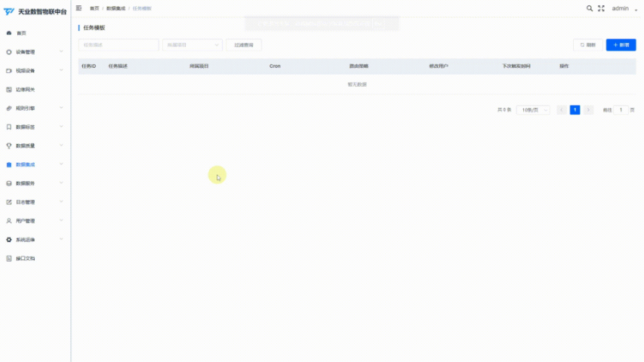644x362 pixels.
Task: Expand the 用户管理 menu chevron
Action: coord(61,221)
